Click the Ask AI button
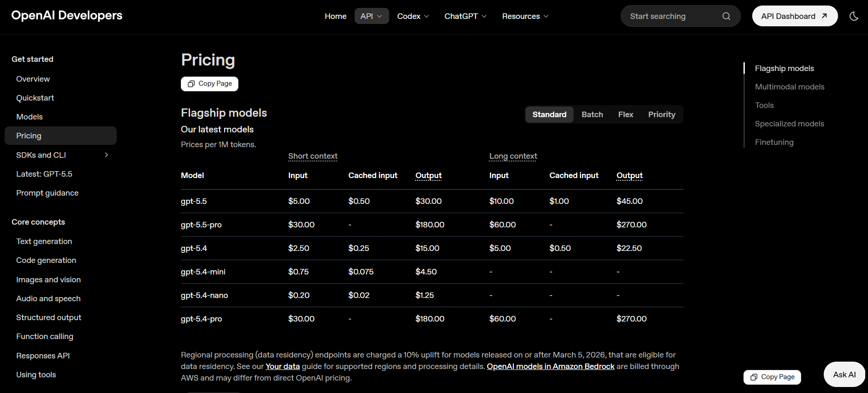 coord(844,375)
